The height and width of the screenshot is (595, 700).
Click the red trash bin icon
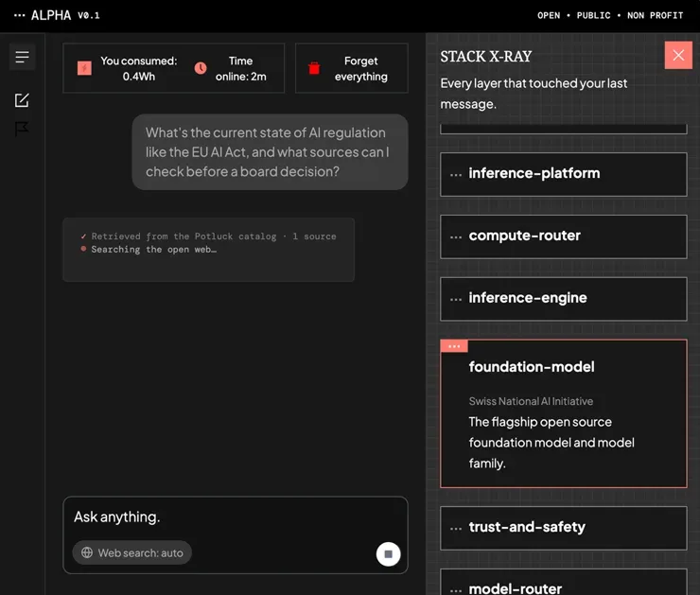click(314, 68)
